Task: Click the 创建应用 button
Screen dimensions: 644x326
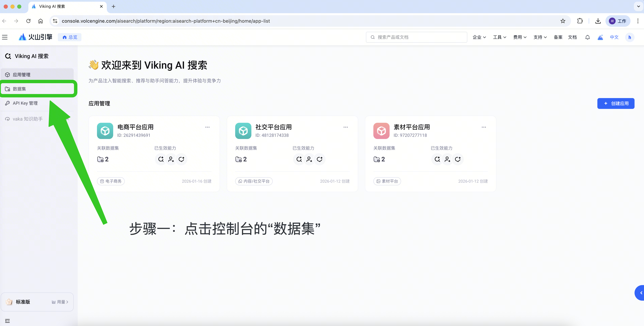Action: 615,103
